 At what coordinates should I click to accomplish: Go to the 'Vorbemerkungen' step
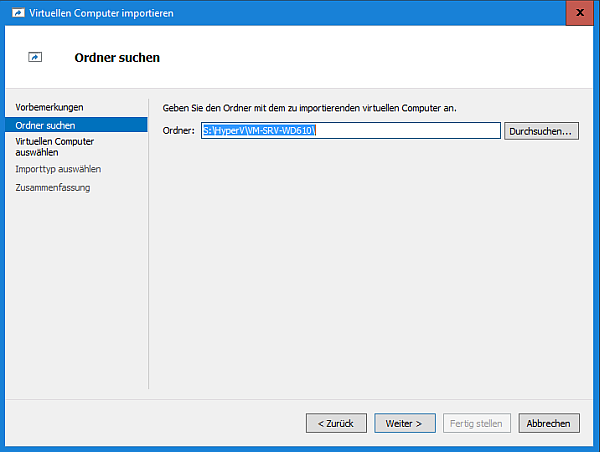[x=49, y=107]
